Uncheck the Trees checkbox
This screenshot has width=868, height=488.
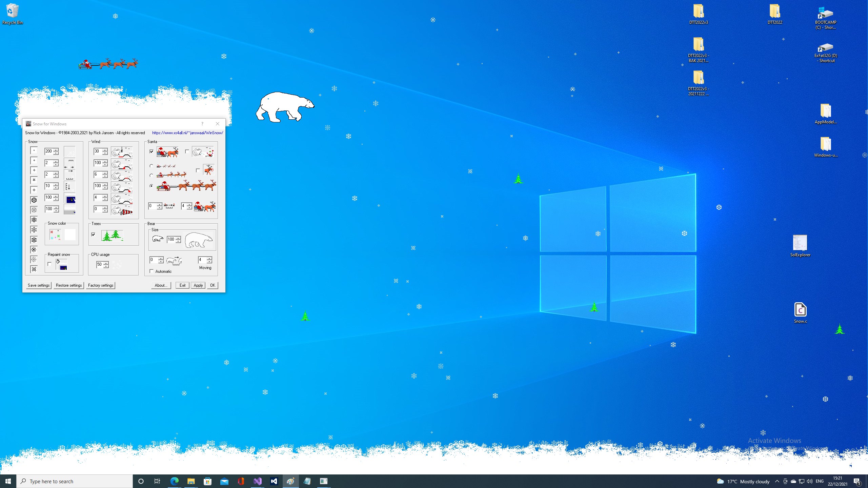pyautogui.click(x=93, y=235)
